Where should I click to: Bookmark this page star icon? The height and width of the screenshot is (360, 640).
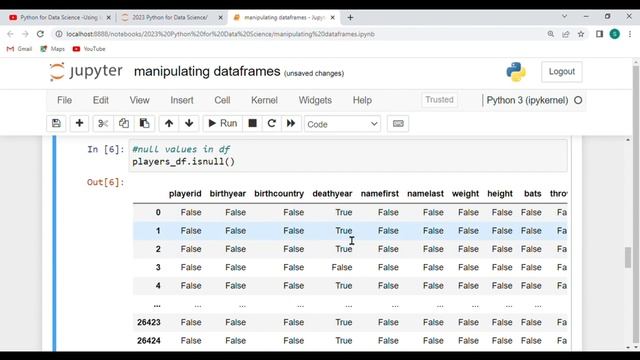click(x=581, y=34)
